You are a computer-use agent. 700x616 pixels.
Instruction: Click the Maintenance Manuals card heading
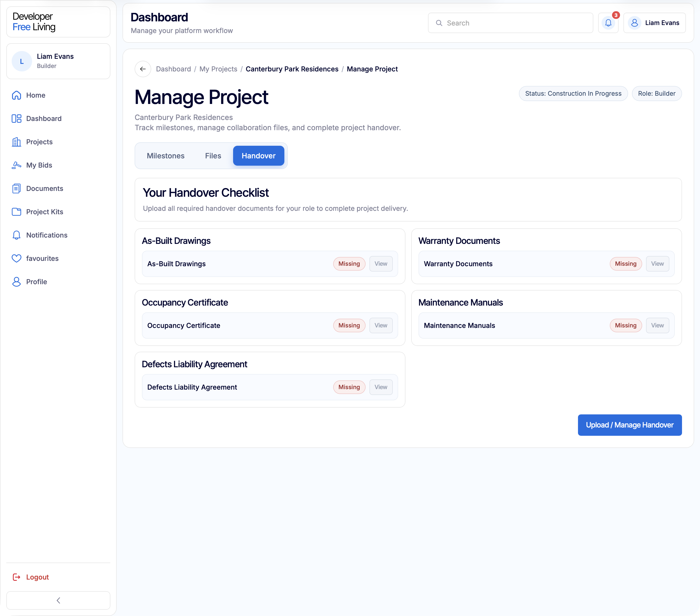click(x=460, y=302)
